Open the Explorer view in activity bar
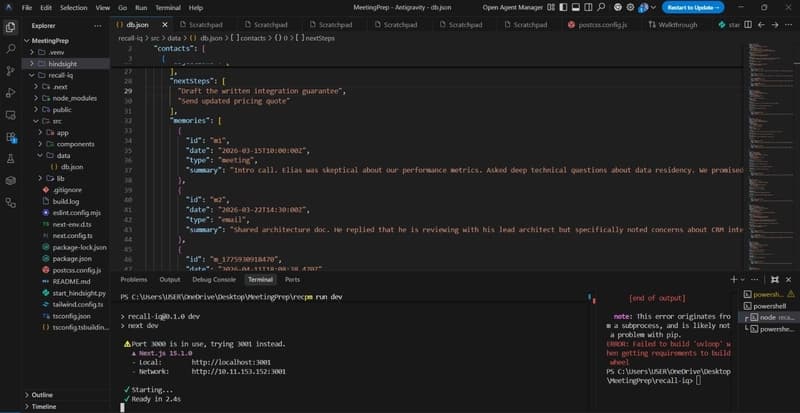The height and width of the screenshot is (413, 800). (x=10, y=28)
